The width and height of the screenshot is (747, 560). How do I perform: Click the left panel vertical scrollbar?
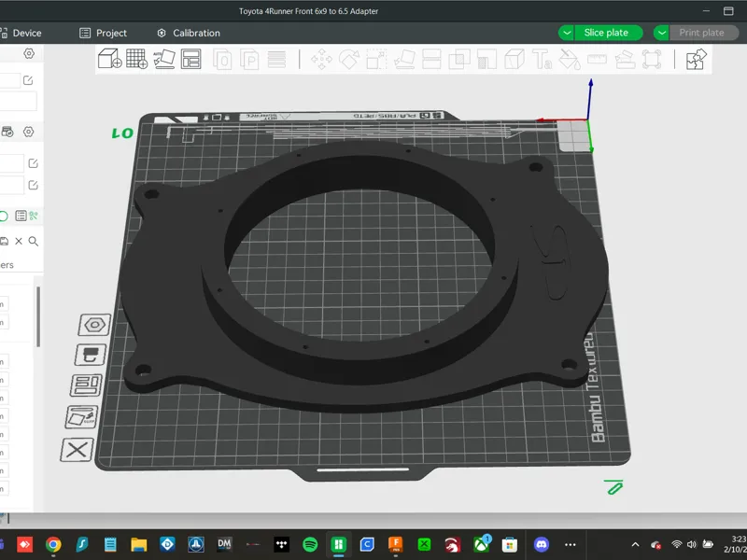38,316
